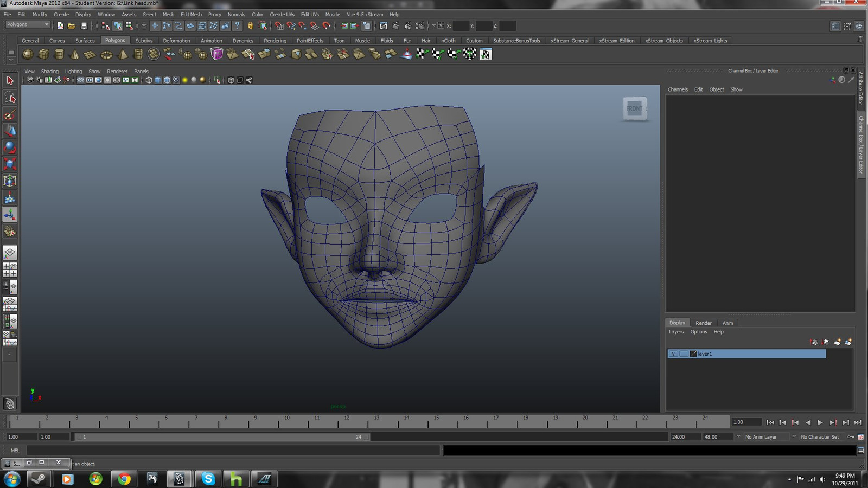Create a polygon plane from shelf
Viewport: 868px width, 488px height.
[91, 54]
